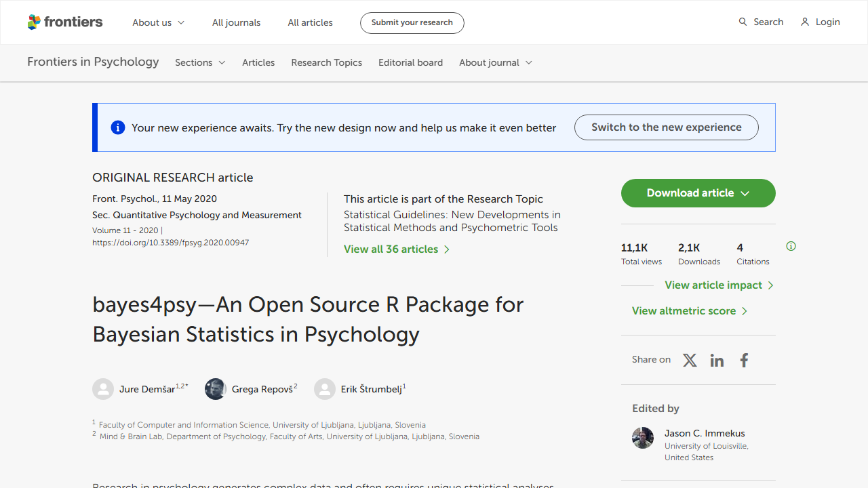Go to the Articles tab

click(x=258, y=62)
